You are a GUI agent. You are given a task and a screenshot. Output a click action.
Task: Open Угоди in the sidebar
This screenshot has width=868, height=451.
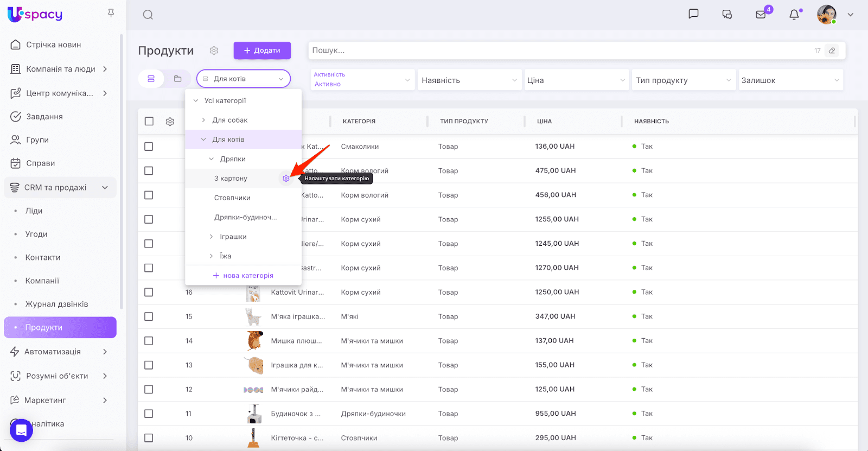[x=36, y=234]
